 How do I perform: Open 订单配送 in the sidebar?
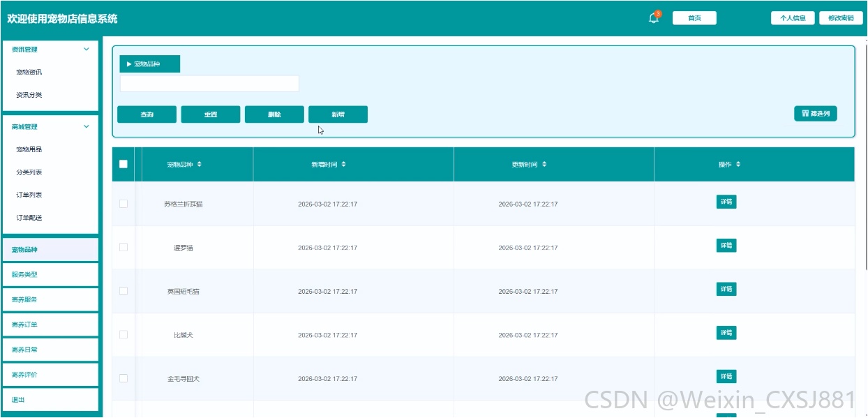tap(29, 218)
